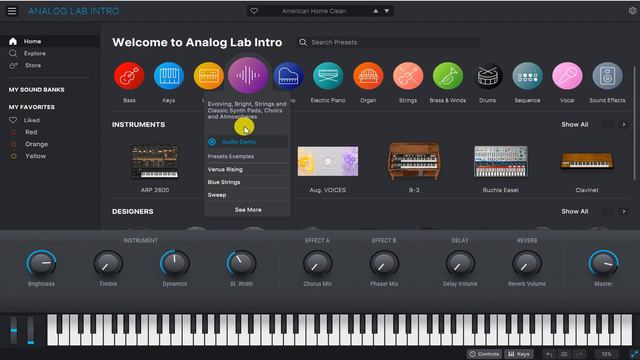Go to Home in sidebar

[50, 41]
